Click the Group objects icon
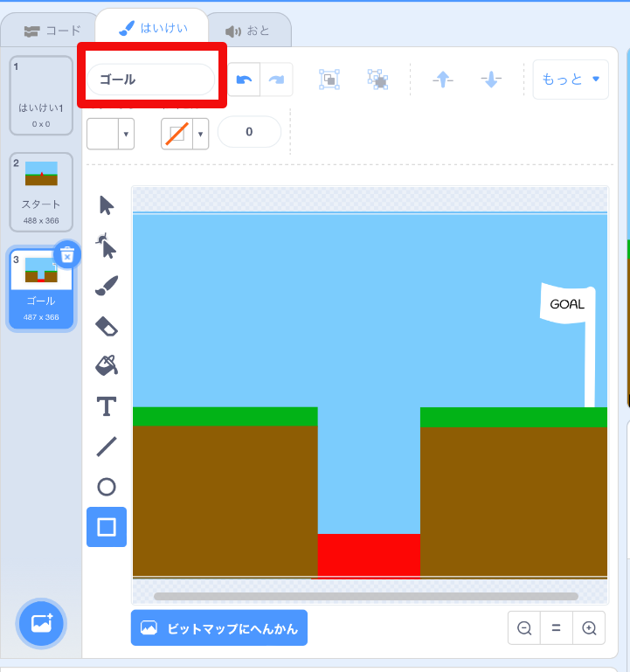Screen dimensions: 630x672 point(329,80)
